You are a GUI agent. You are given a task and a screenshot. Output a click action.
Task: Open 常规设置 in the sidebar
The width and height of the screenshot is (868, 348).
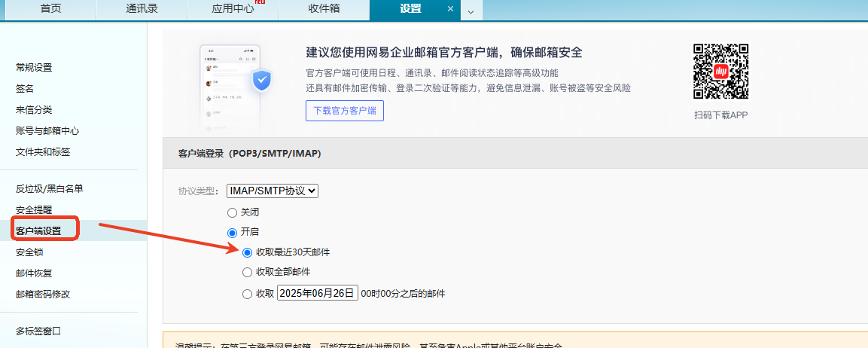click(34, 68)
